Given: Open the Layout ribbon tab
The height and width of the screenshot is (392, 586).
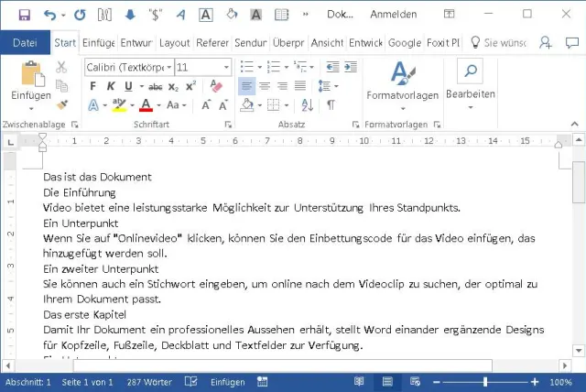Looking at the screenshot, I should [x=174, y=43].
